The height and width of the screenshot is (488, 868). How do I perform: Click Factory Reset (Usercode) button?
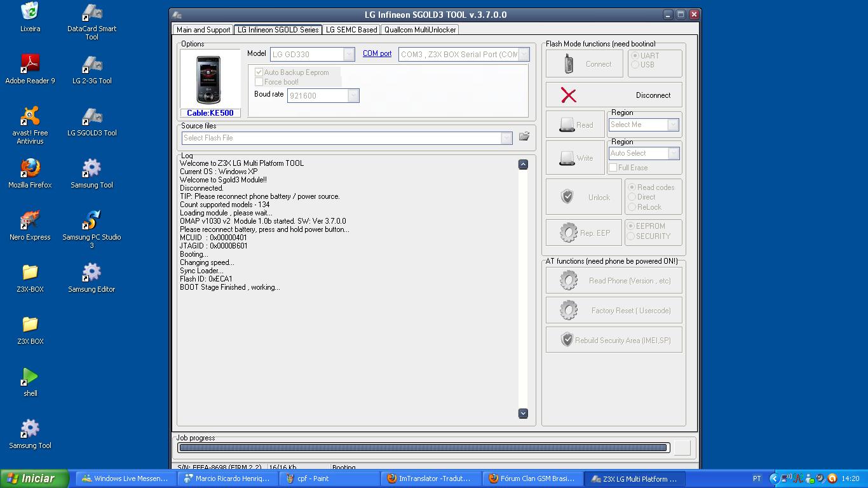(x=614, y=310)
